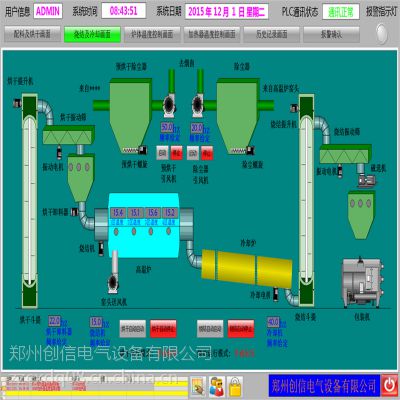400x400 pixels.
Task: Click the 烘干振动筛 vibrating screen graphic
Action: point(68,135)
